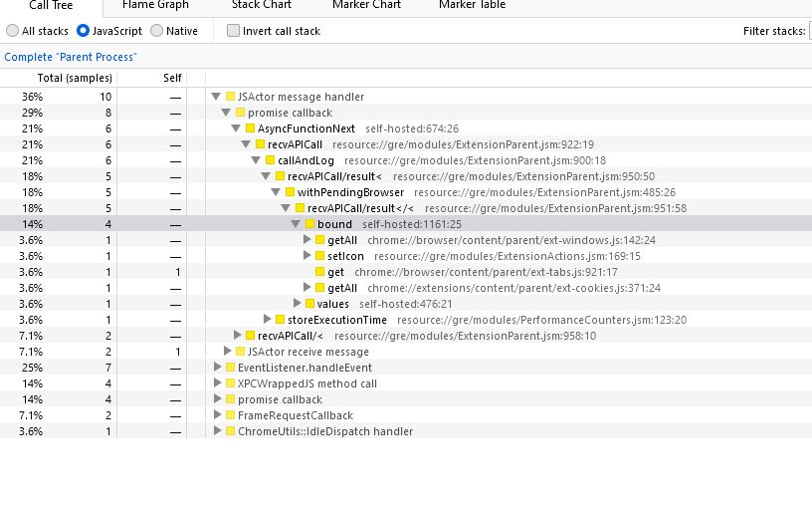812x507 pixels.
Task: Select the get ext-tabs.js:921:17 row
Action: pos(406,272)
